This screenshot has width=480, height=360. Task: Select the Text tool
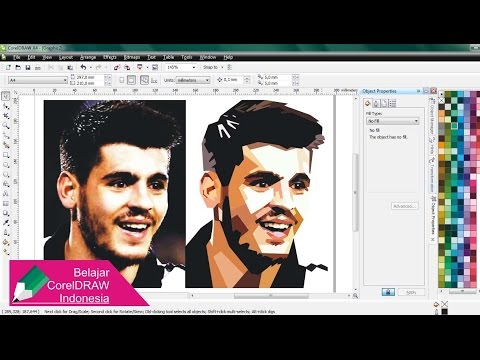click(6, 194)
